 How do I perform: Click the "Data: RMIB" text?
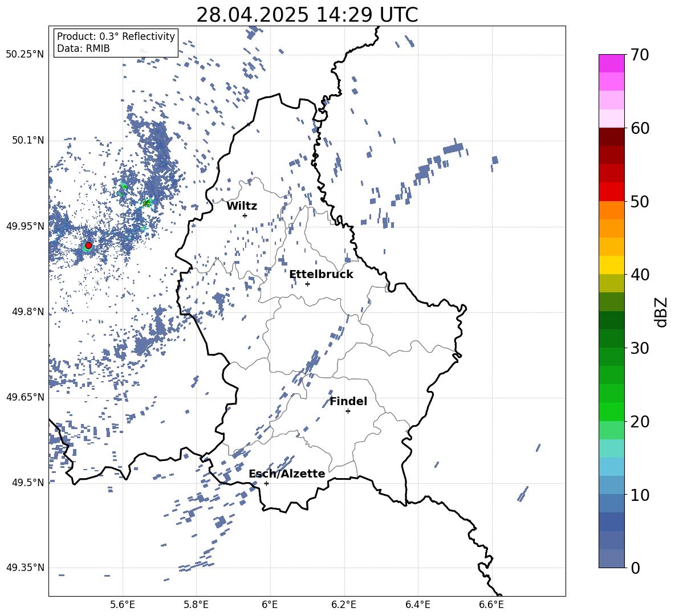pyautogui.click(x=83, y=48)
